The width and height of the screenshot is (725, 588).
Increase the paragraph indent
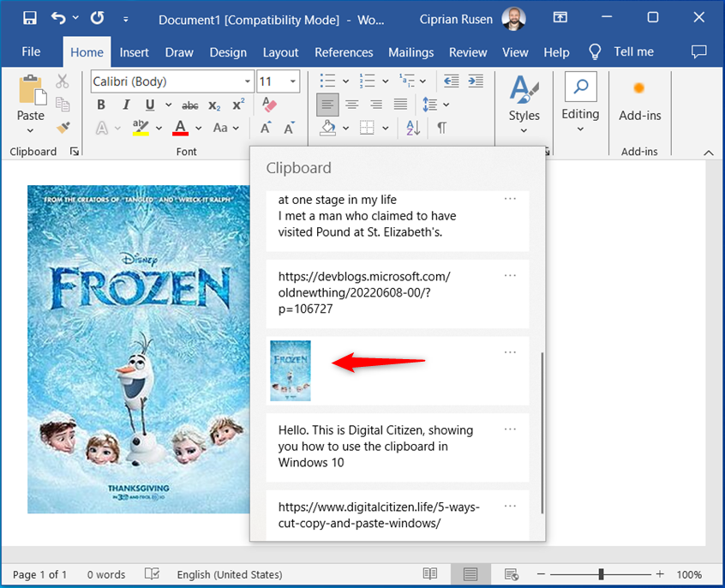click(476, 81)
